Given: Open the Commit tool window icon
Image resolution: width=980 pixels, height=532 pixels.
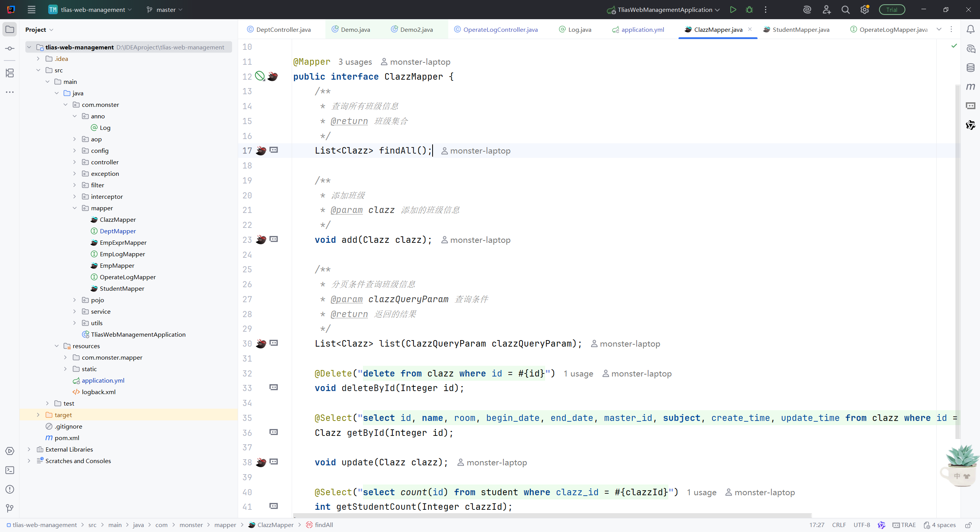Looking at the screenshot, I should [10, 48].
